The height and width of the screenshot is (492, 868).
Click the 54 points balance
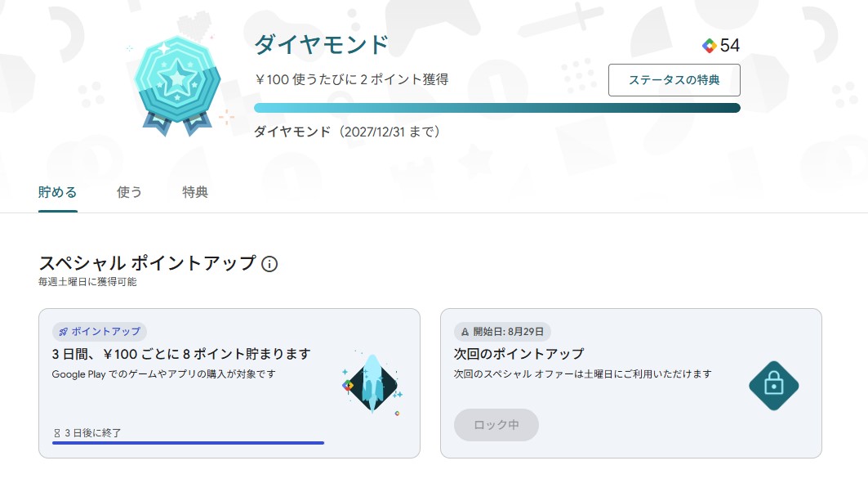[730, 46]
